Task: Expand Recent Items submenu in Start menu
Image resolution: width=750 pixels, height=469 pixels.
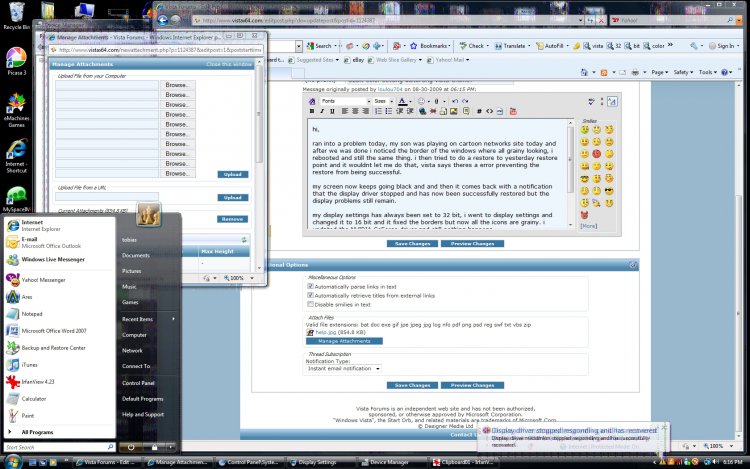Action: pyautogui.click(x=148, y=319)
